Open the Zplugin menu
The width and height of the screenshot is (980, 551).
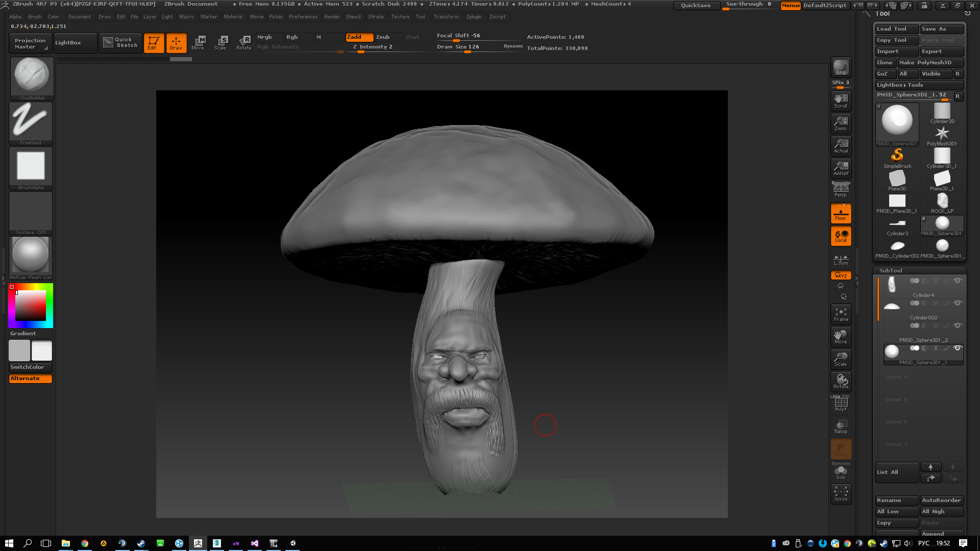(474, 17)
